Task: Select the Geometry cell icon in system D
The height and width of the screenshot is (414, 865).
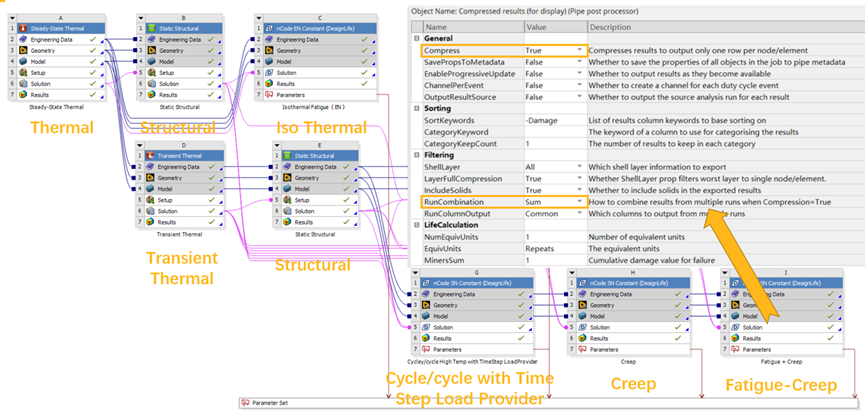Action: 149,178
